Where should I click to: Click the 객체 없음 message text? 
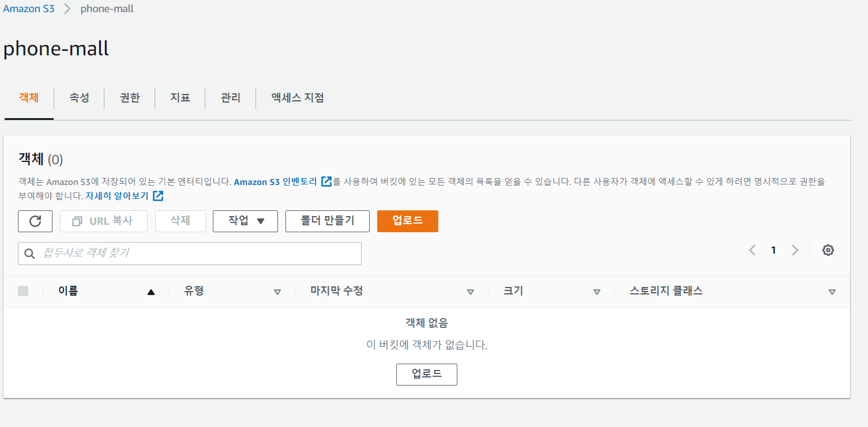[427, 323]
